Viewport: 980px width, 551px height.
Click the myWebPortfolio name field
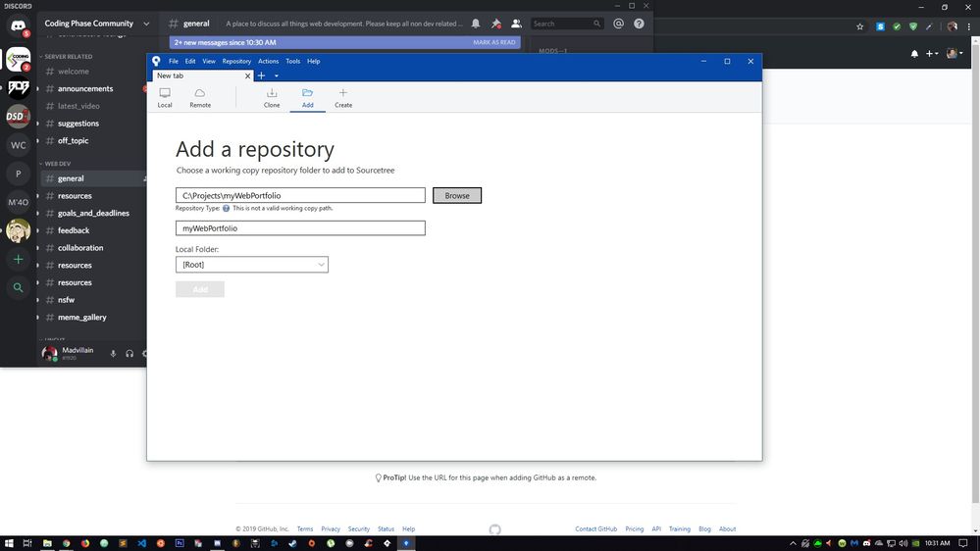point(300,228)
